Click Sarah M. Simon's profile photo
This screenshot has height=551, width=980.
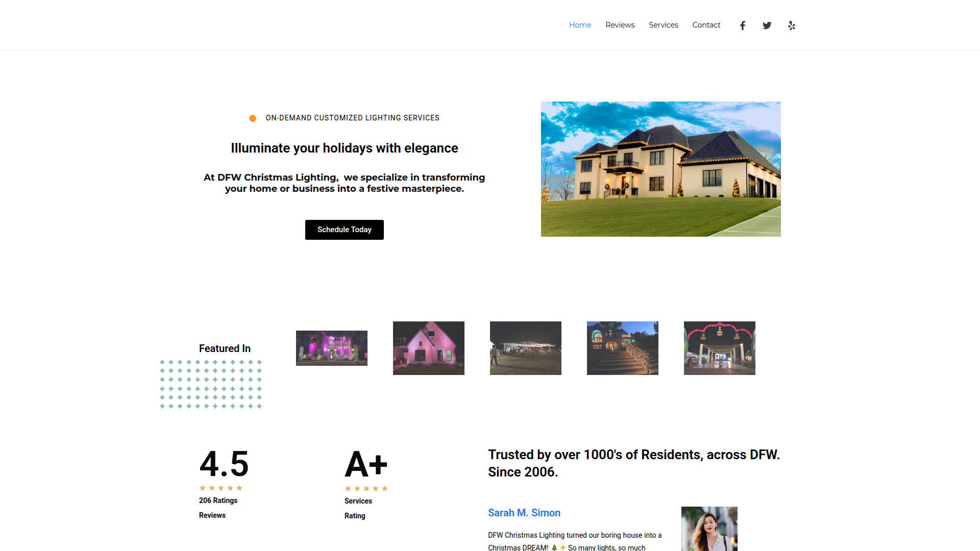pyautogui.click(x=709, y=529)
